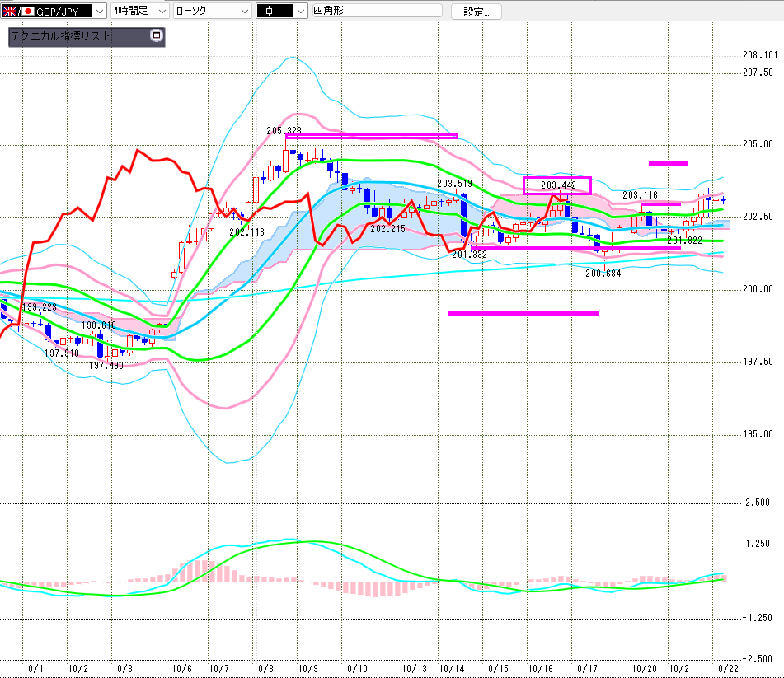Open the ローソク chart type dropdown
784x678 pixels.
point(244,11)
